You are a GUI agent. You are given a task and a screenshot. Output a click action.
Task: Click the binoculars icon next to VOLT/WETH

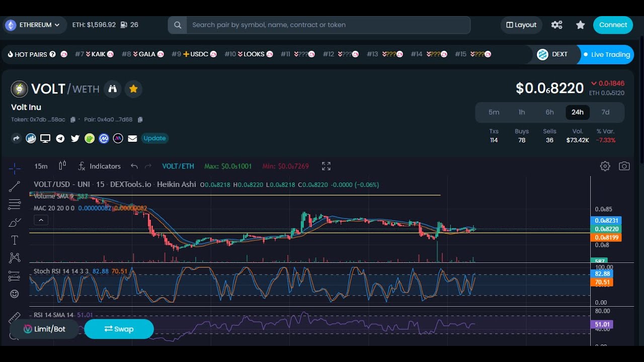pyautogui.click(x=113, y=89)
